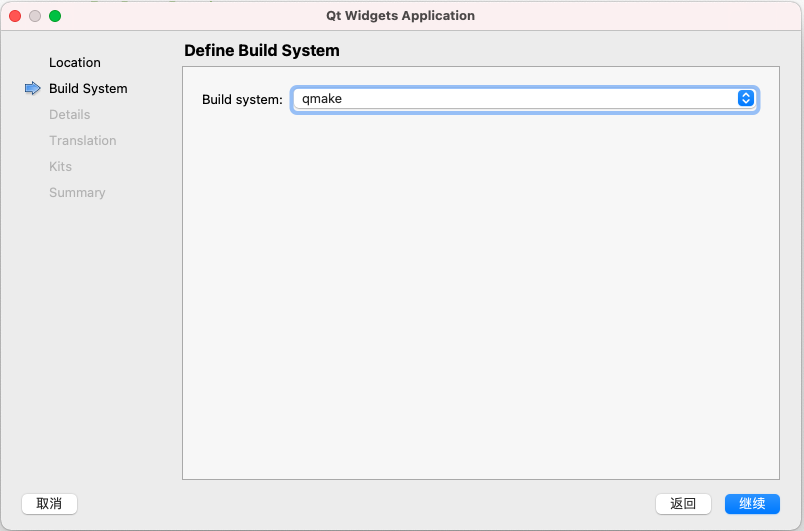
Task: Select the Build System wizard step
Action: (88, 89)
